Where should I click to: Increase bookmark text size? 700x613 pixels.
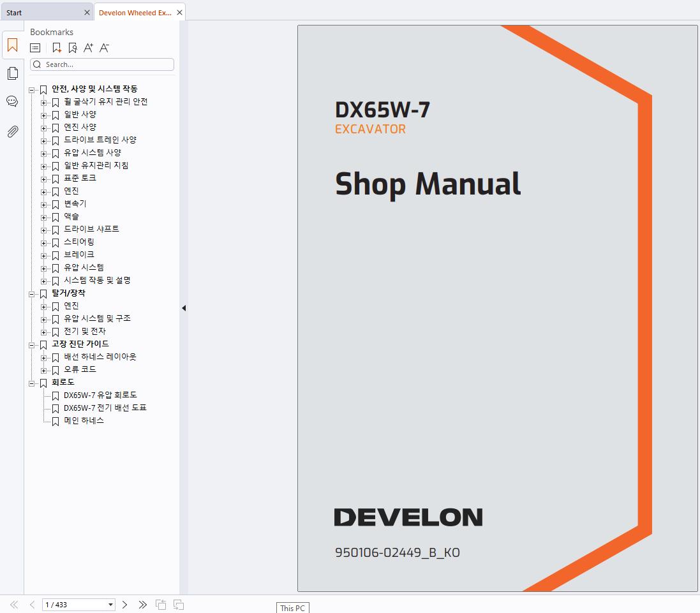point(89,48)
